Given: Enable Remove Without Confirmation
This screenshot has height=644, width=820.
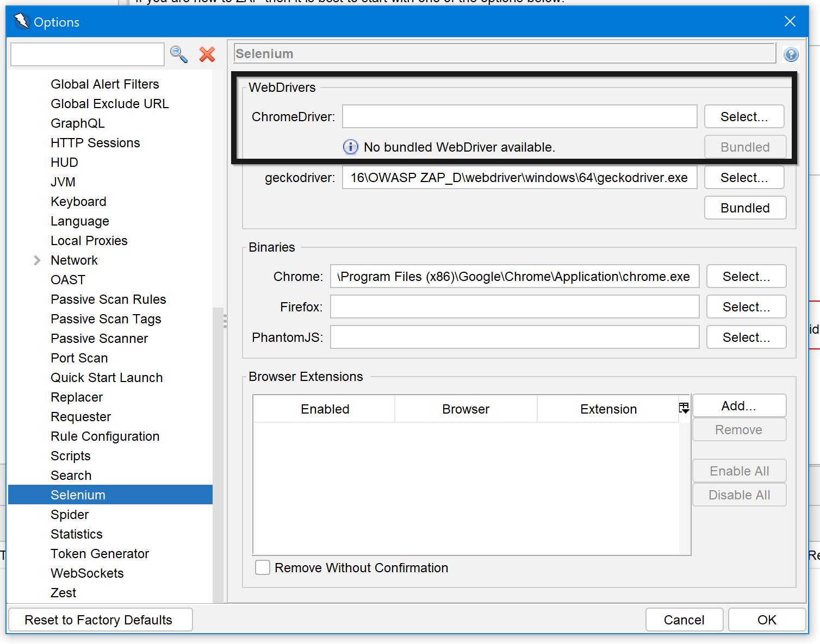Looking at the screenshot, I should (263, 567).
